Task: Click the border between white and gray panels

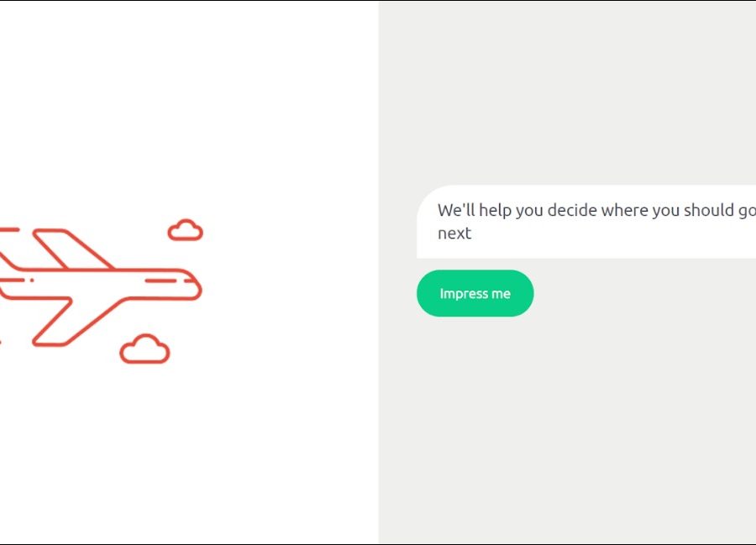Action: click(x=379, y=272)
